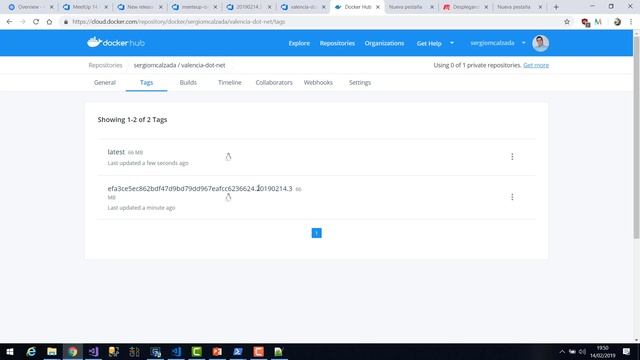The height and width of the screenshot is (360, 640).
Task: Open the Windows Start menu
Action: click(10, 351)
